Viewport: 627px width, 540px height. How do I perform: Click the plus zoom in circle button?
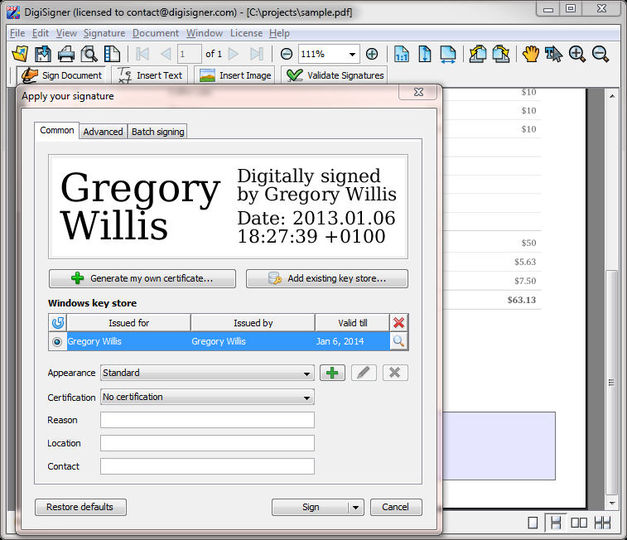pos(372,54)
